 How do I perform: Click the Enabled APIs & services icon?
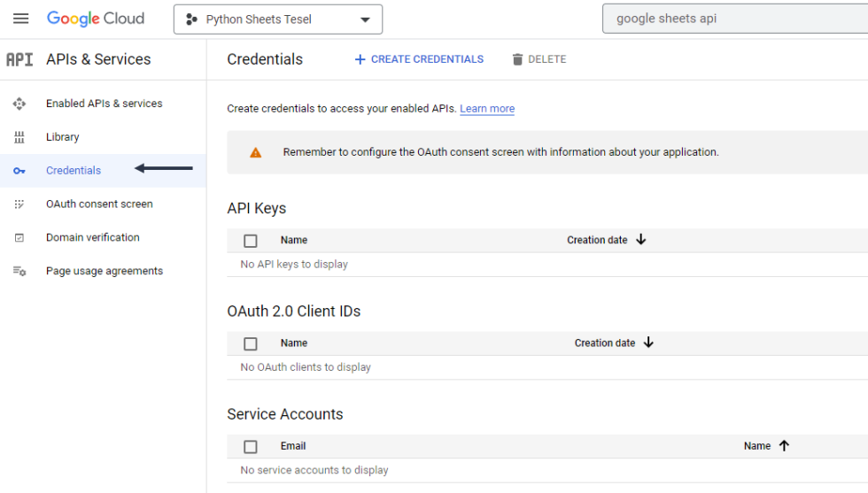tap(19, 104)
